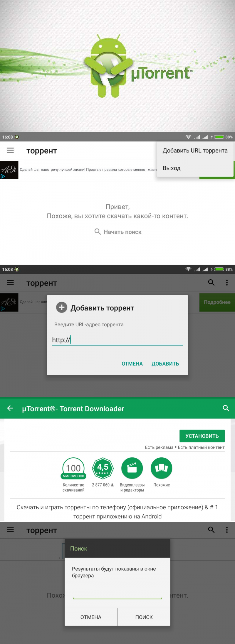Tap the Похожие similar apps icon
This screenshot has height=644, width=235.
coord(162,468)
